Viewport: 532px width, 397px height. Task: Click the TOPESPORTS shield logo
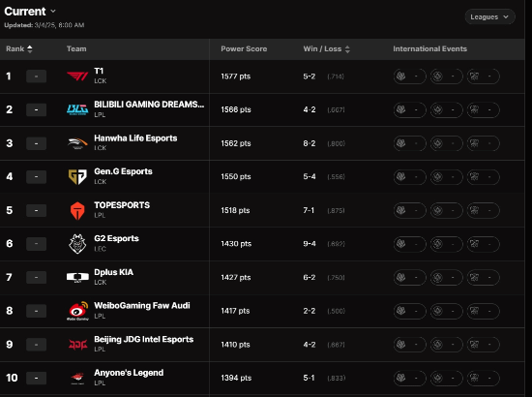77,210
